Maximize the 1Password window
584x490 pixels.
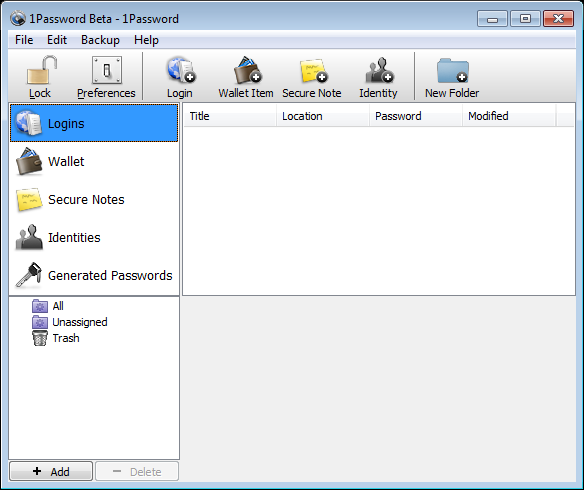525,19
